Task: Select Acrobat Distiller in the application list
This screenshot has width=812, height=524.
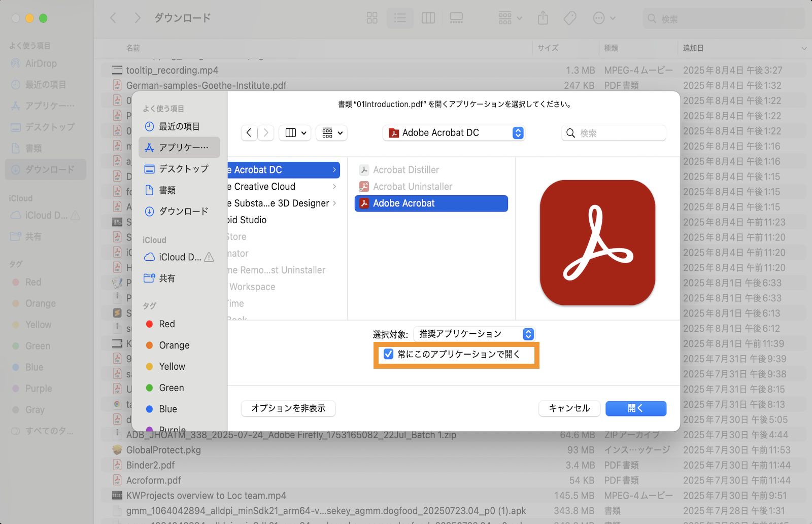Action: tap(405, 169)
